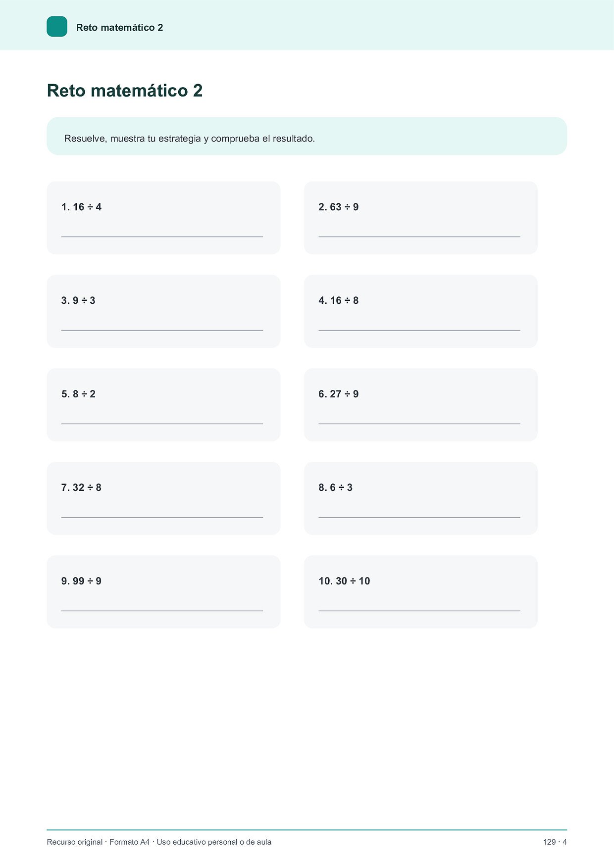Click the answer line under 16 ÷ 8
This screenshot has height=868, width=614.
click(419, 330)
